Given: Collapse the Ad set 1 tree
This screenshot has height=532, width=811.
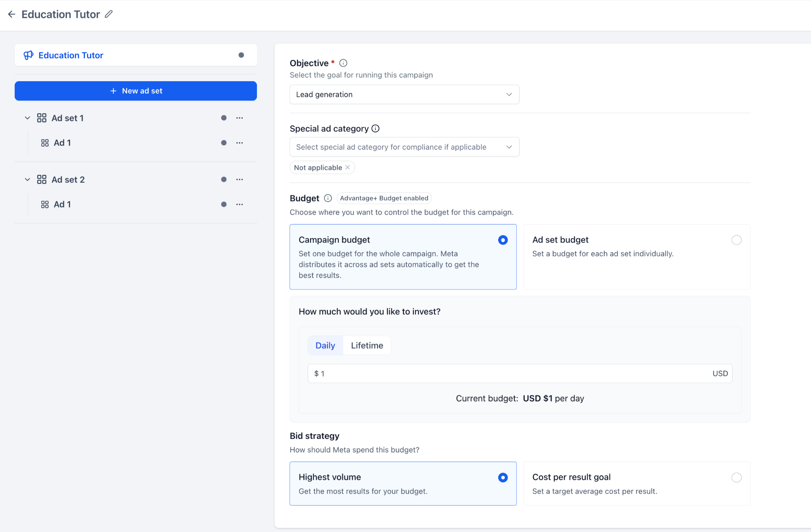Looking at the screenshot, I should click(27, 118).
